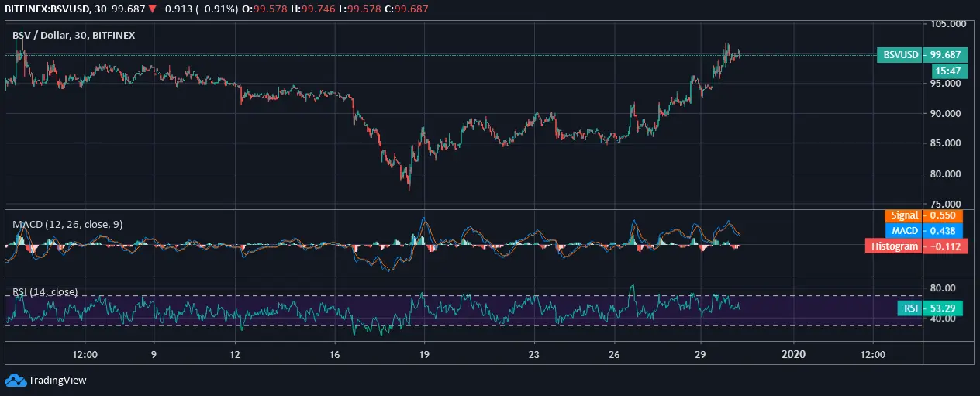
Task: Click the 9 date on time axis
Action: [x=154, y=353]
